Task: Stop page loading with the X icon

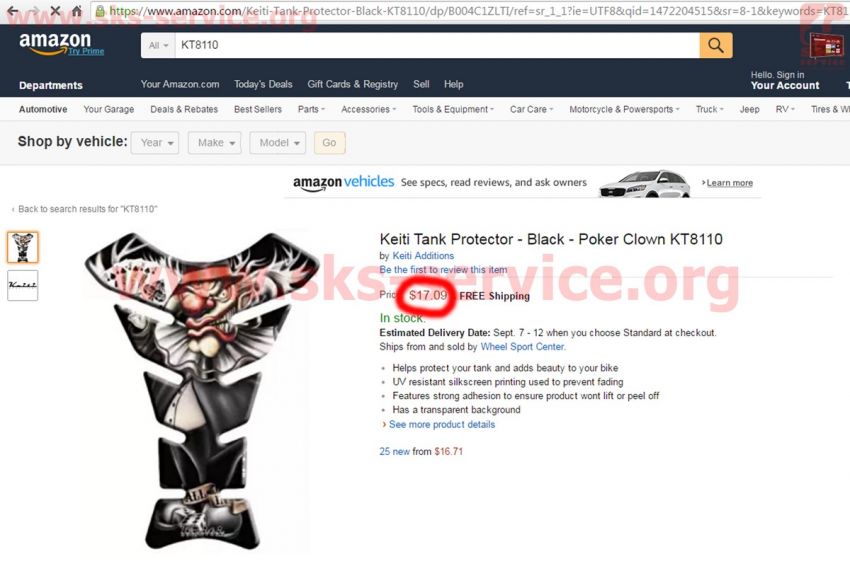Action: pyautogui.click(x=55, y=10)
